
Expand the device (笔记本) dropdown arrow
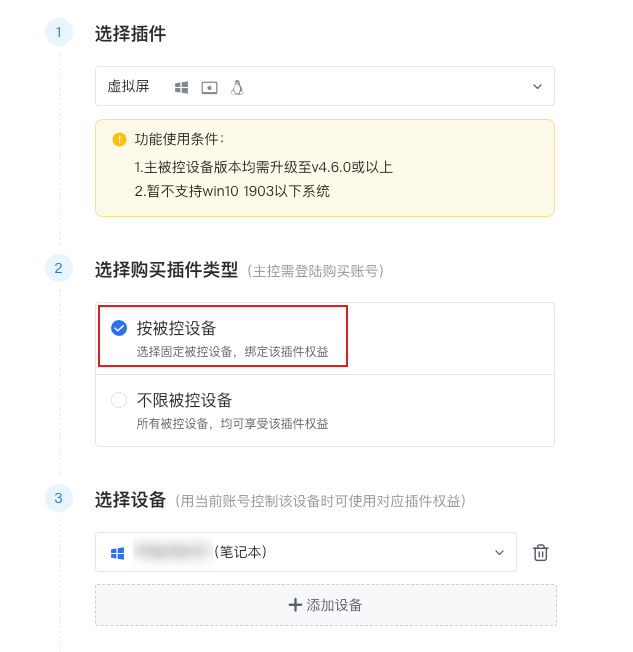[x=499, y=553]
